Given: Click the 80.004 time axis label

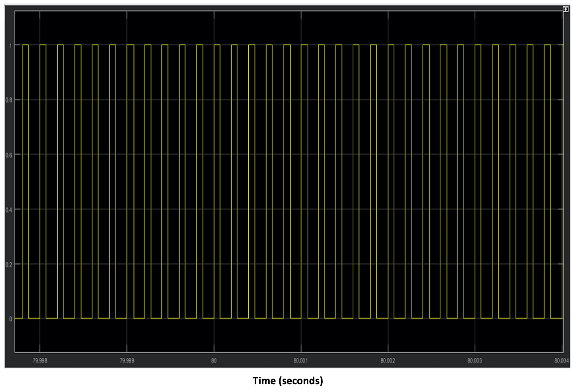Looking at the screenshot, I should pos(561,361).
